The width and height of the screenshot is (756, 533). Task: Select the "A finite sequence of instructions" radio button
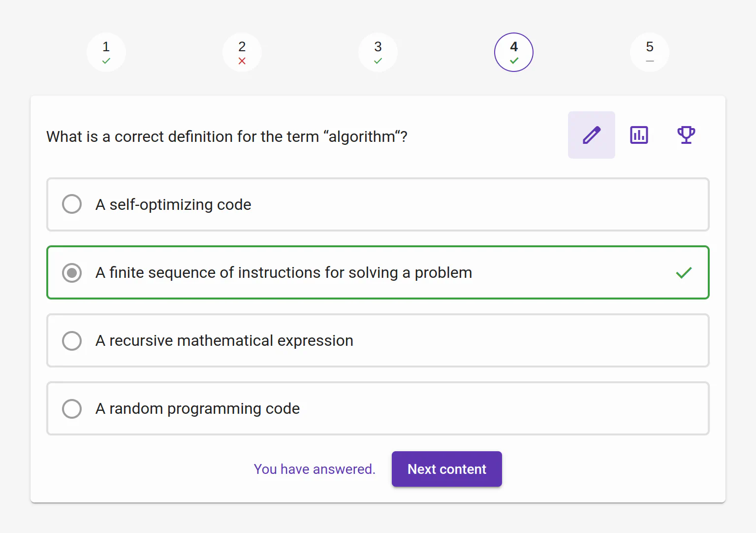[x=72, y=272]
